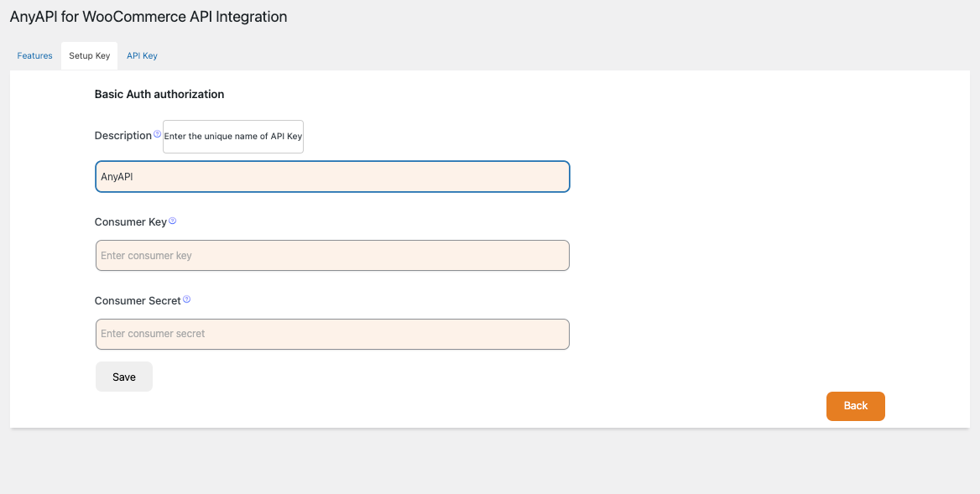Click into the Consumer Key field
The width and height of the screenshot is (980, 494).
click(332, 256)
